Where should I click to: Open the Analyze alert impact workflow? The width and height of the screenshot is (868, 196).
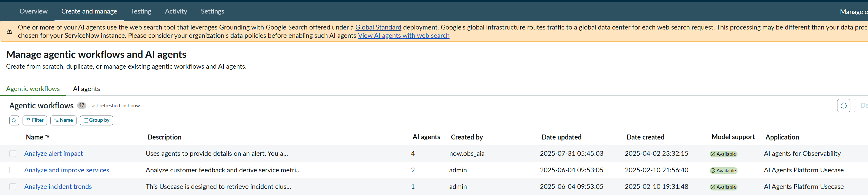point(53,154)
